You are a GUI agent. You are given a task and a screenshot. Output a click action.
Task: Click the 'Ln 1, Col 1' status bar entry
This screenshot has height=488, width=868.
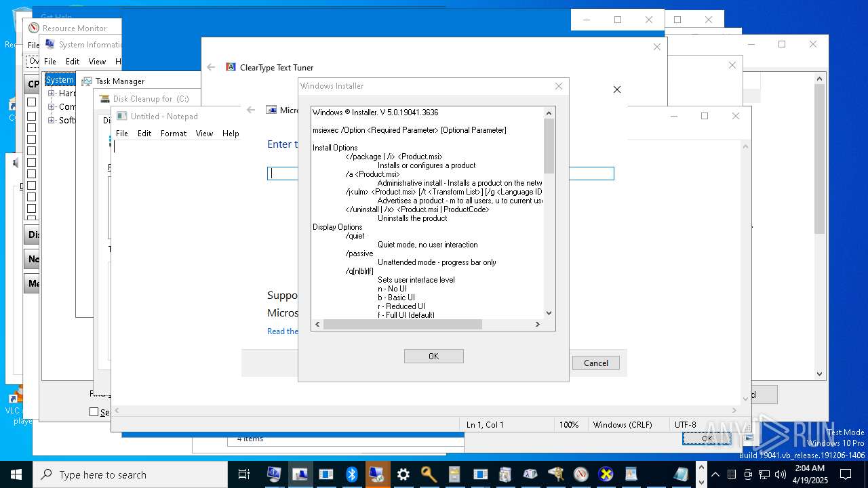pyautogui.click(x=485, y=425)
